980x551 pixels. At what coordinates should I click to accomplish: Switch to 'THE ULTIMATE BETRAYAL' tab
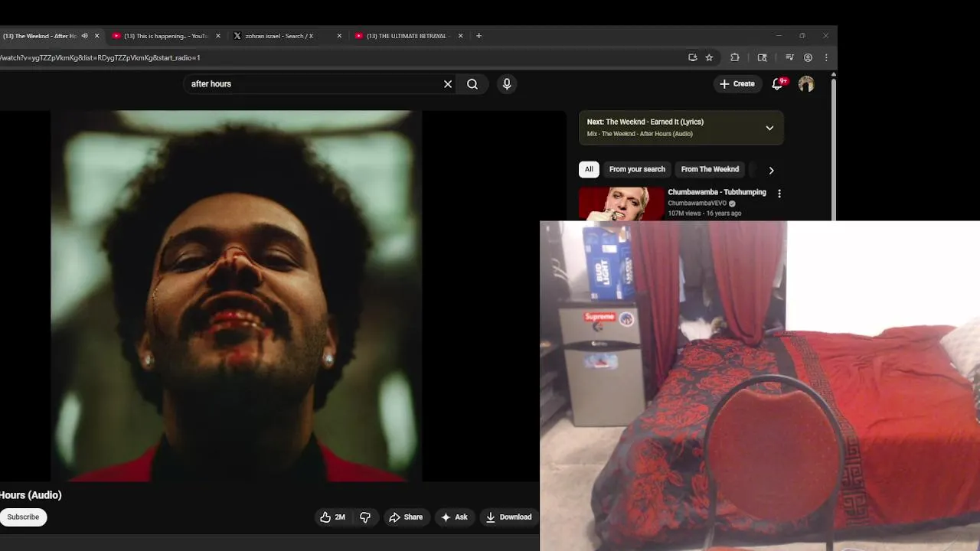pos(407,36)
